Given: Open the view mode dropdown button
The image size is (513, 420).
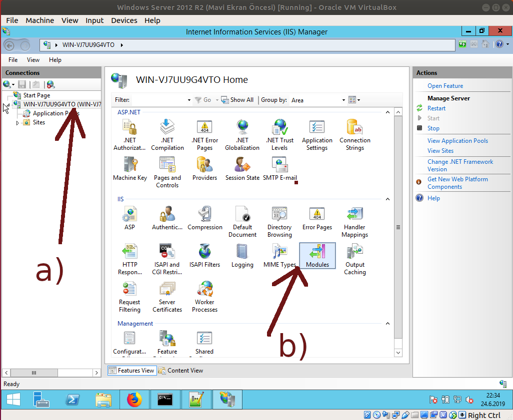Looking at the screenshot, I should pos(354,100).
